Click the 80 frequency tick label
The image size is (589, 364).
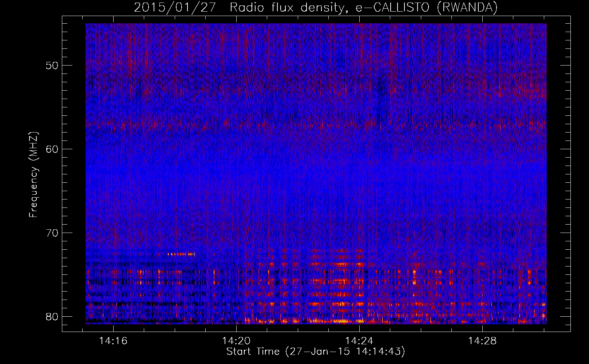click(x=52, y=316)
